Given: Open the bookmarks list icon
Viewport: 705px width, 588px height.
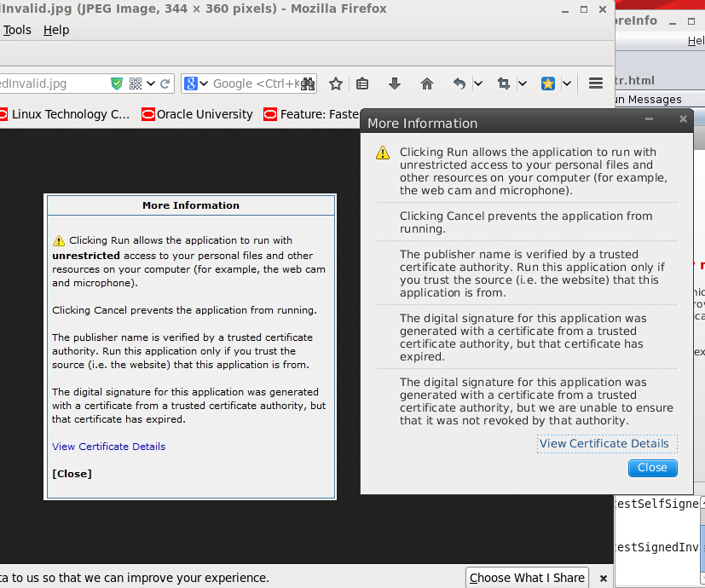Looking at the screenshot, I should click(362, 84).
